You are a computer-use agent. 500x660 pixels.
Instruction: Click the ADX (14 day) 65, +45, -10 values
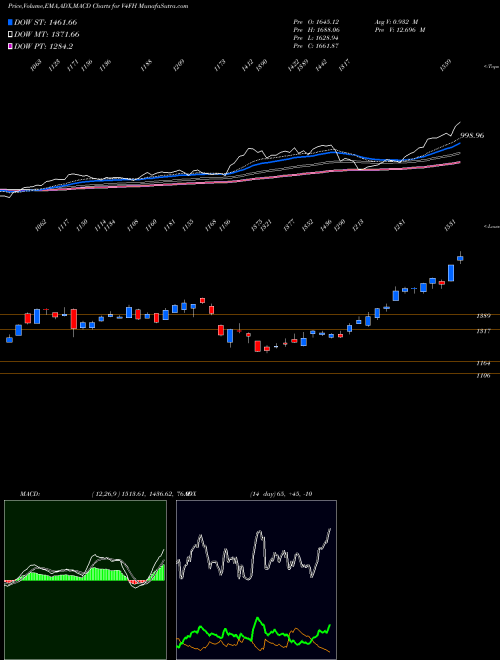click(x=281, y=494)
